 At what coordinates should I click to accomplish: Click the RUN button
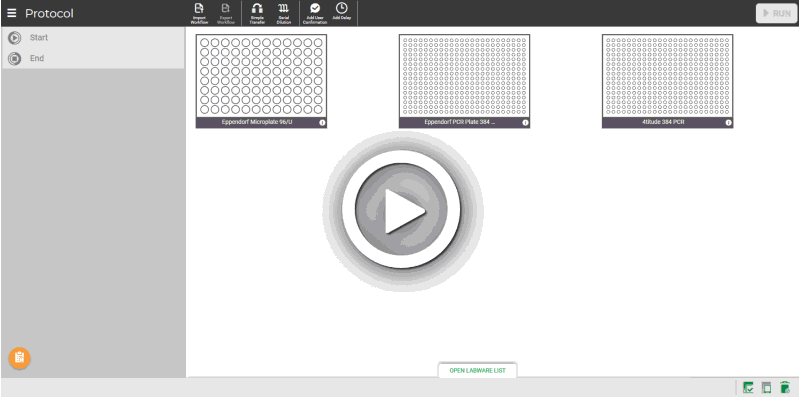[777, 13]
